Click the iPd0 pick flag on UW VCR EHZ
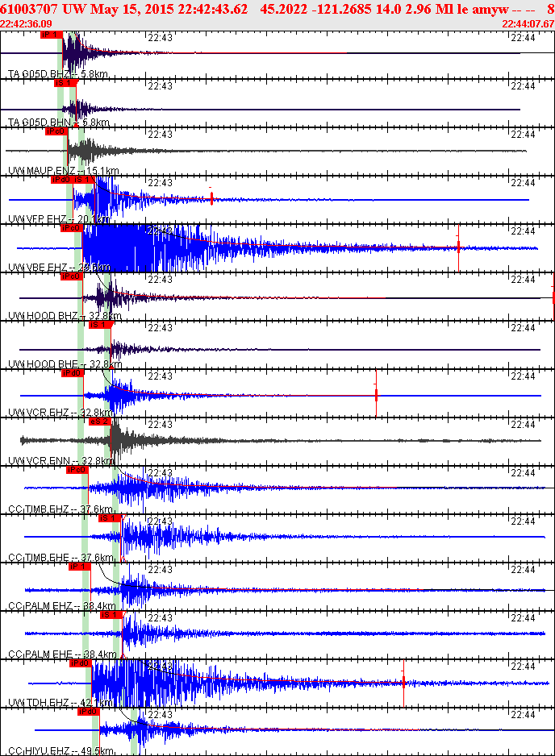Screen dimensions: 555x756 (73, 372)
